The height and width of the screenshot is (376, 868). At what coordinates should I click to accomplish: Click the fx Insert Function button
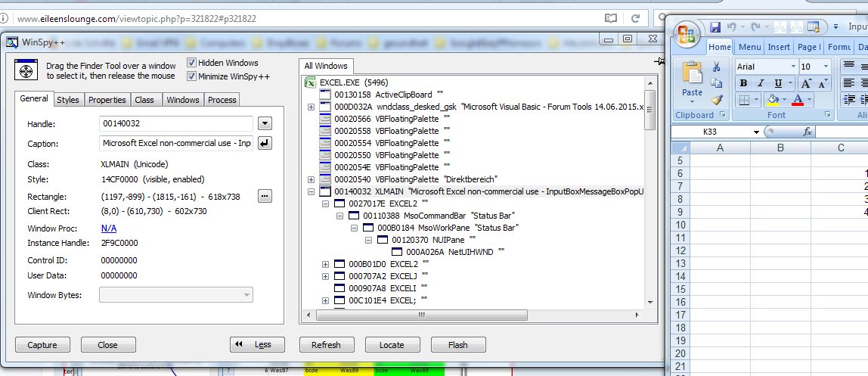coord(808,132)
